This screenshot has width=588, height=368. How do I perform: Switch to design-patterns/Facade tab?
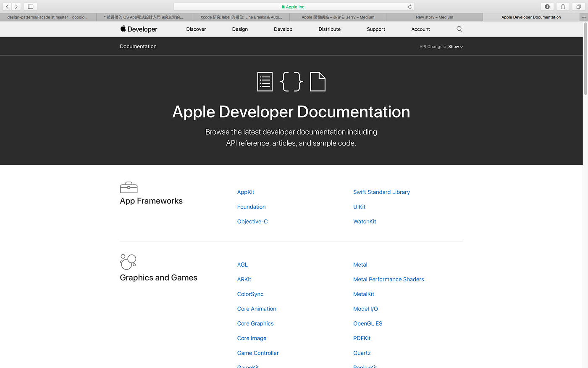[x=48, y=17]
